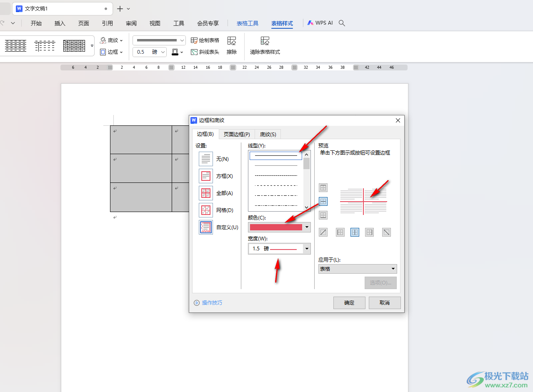
Task: Select the dotted line style in 线型 list
Action: [x=276, y=165]
